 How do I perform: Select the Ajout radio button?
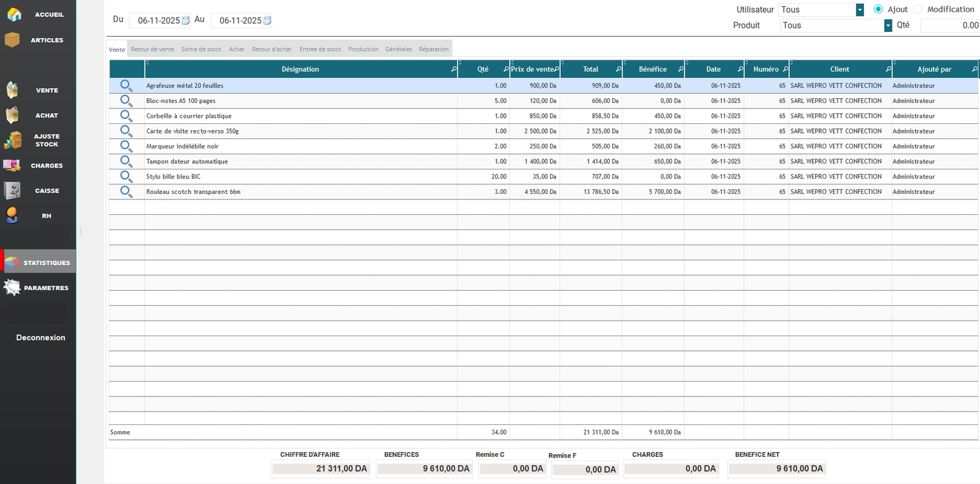(878, 9)
